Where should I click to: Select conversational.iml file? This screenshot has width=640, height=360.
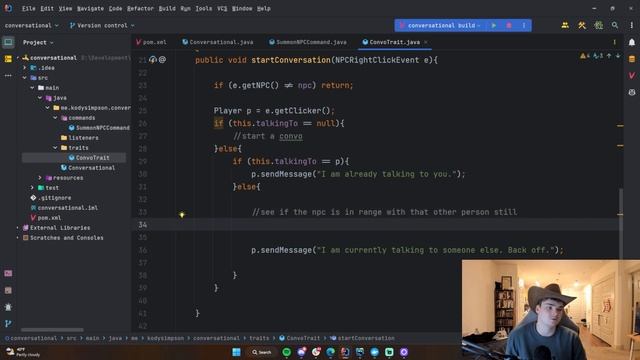pos(64,208)
